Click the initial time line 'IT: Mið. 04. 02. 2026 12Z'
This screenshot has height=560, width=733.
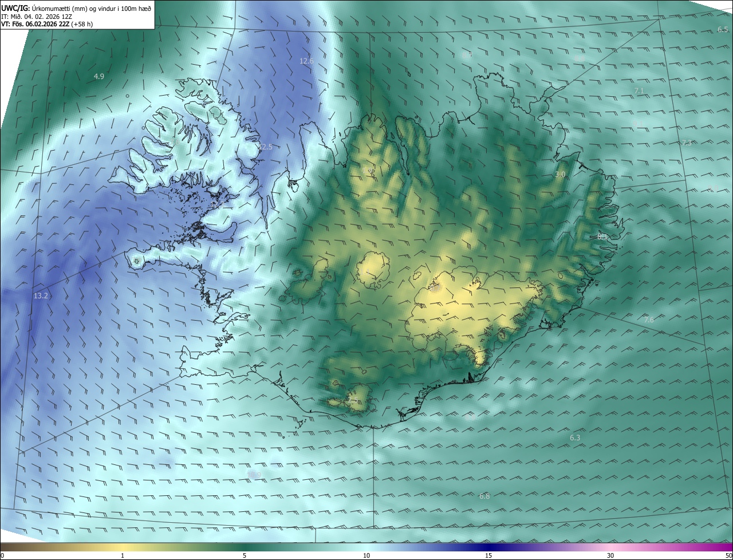click(38, 16)
